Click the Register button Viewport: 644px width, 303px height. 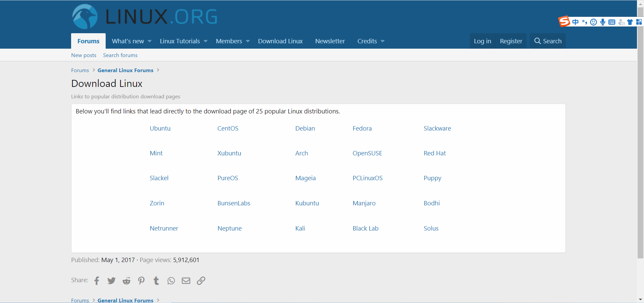511,41
